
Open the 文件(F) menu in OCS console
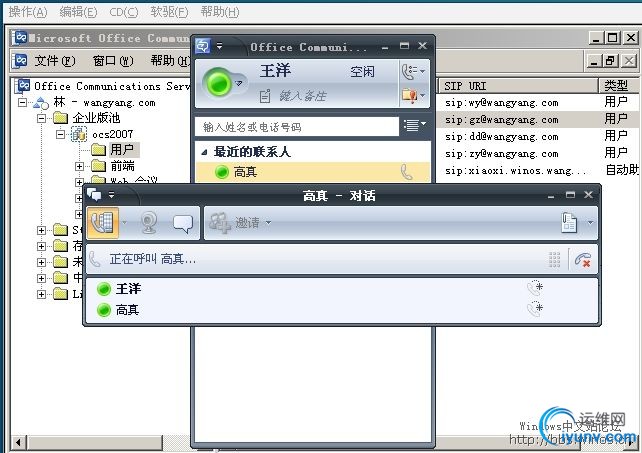55,61
